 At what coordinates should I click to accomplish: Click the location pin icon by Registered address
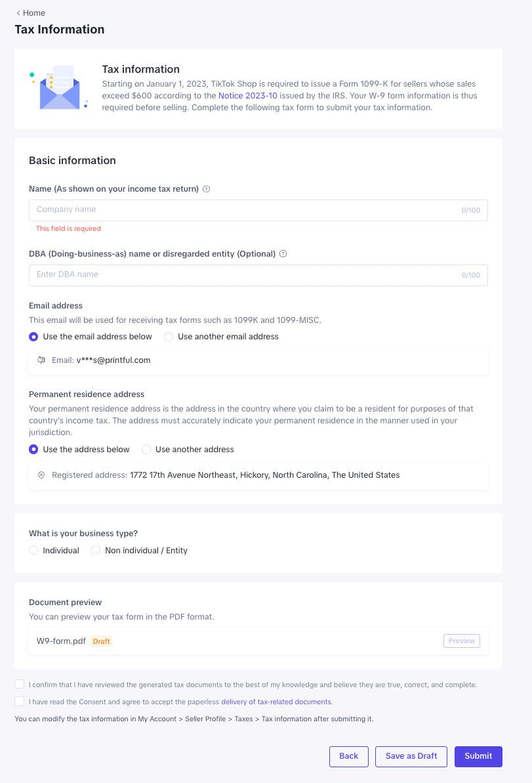tap(41, 475)
